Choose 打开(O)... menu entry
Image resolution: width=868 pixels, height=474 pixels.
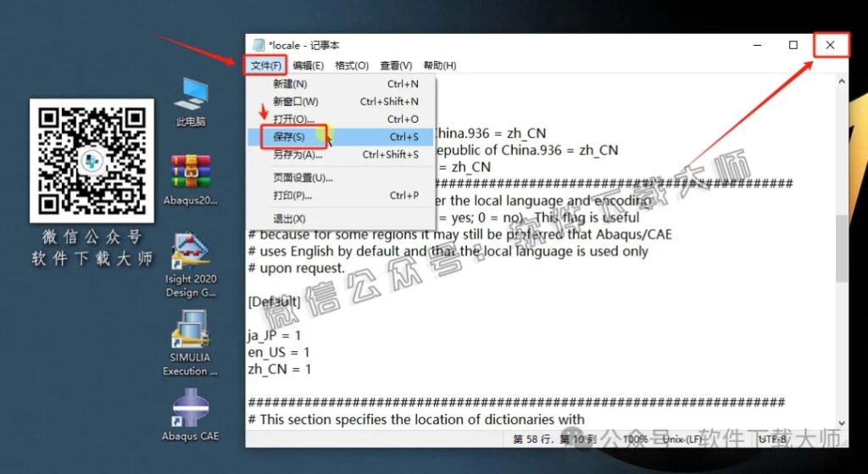pos(341,120)
